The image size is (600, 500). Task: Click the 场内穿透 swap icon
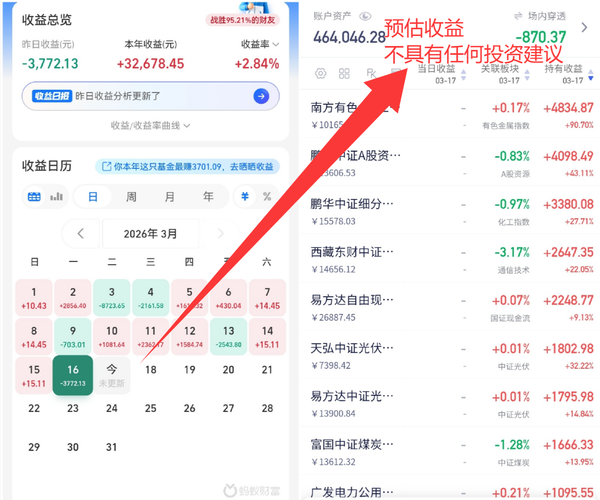(x=518, y=16)
